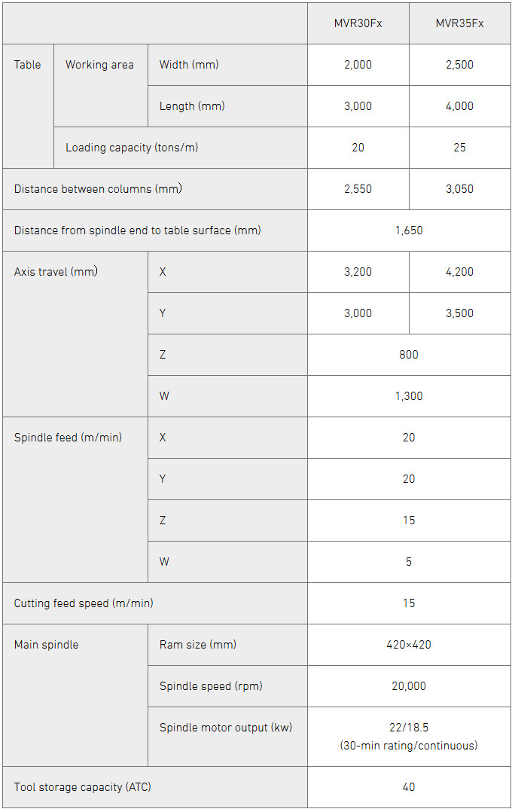Select the Loading capacity (tons/m) label
The image size is (515, 812).
tap(132, 148)
